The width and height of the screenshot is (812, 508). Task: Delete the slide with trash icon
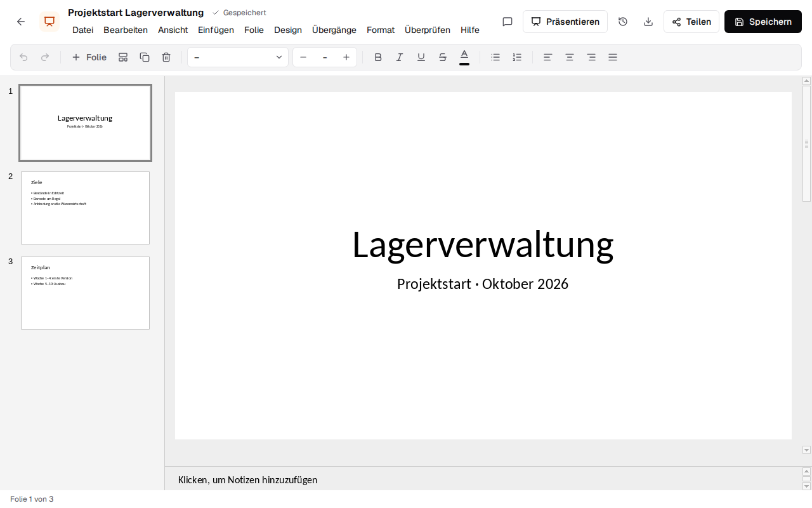tap(166, 57)
